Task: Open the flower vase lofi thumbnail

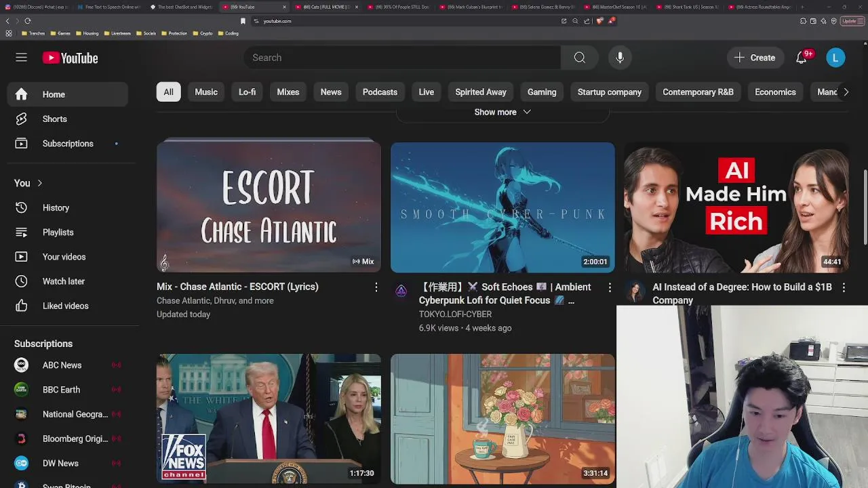Action: [502, 419]
